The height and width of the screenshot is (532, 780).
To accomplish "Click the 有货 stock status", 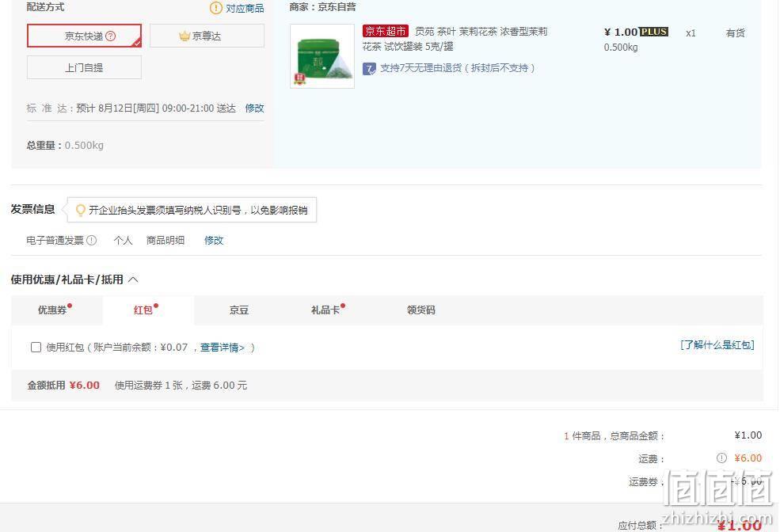I will [735, 32].
